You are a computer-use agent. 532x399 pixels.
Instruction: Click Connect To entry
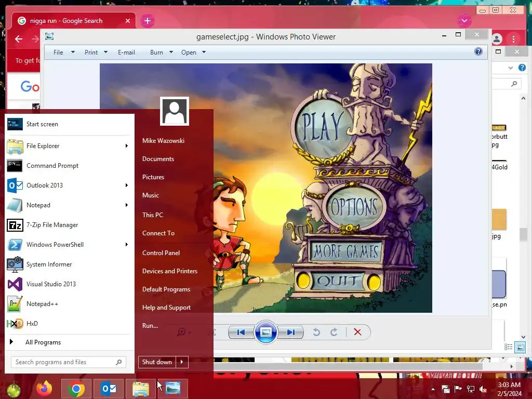pos(158,233)
